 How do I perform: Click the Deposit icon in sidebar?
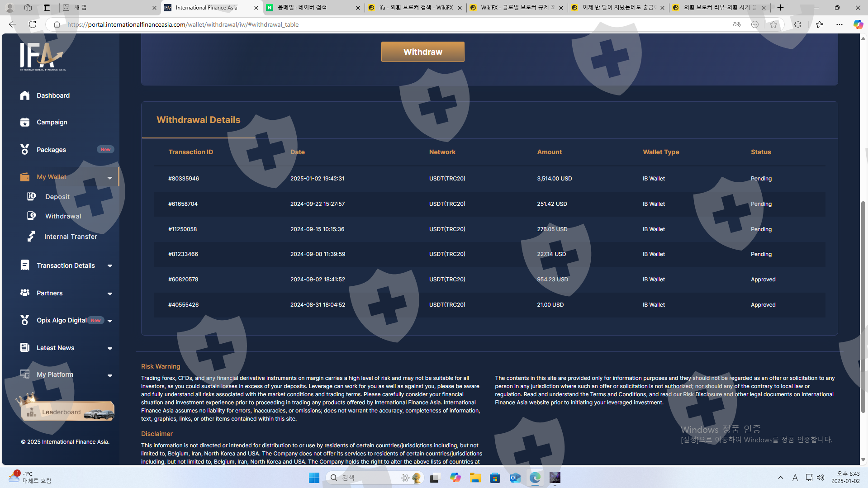[31, 196]
